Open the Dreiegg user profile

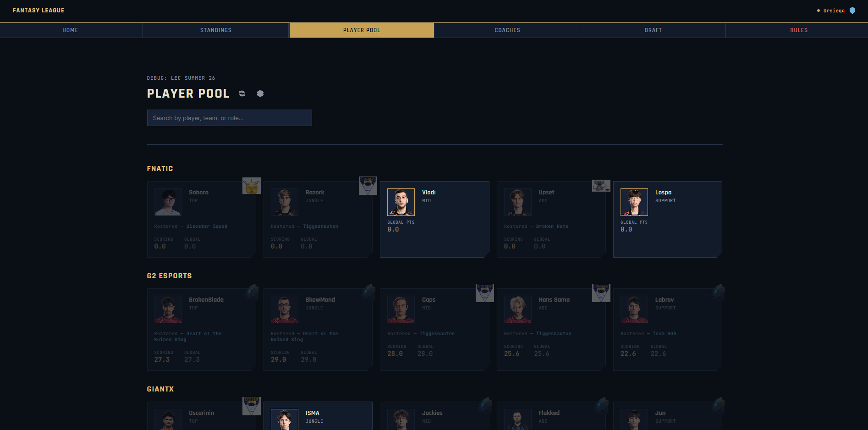coord(834,11)
